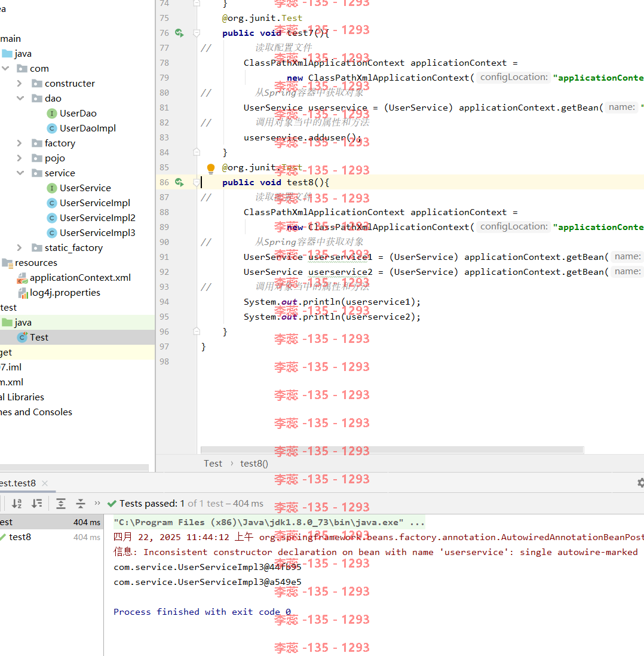
Task: Click 'Process finished with exit code 0'
Action: click(202, 612)
